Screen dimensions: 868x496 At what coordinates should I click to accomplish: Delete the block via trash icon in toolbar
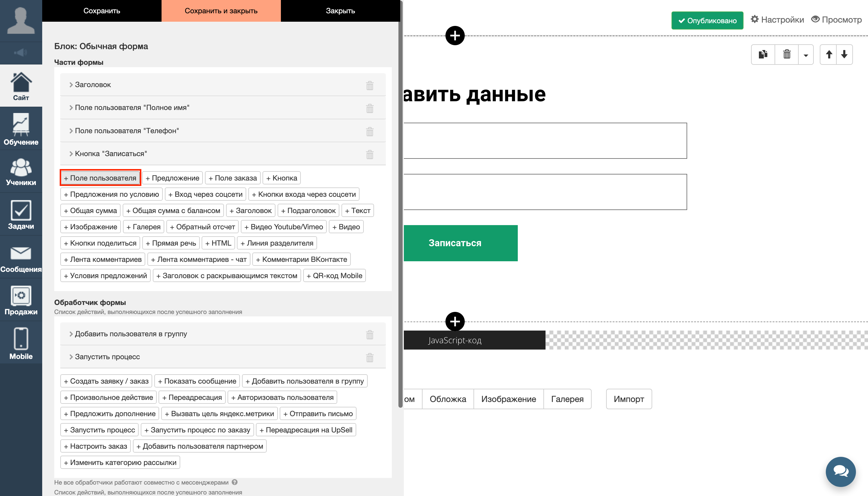pyautogui.click(x=787, y=54)
